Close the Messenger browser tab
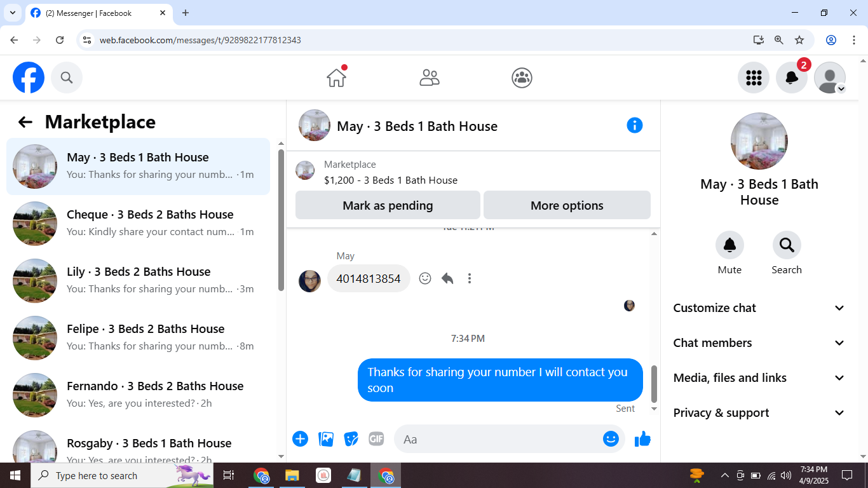The image size is (868, 488). [163, 13]
